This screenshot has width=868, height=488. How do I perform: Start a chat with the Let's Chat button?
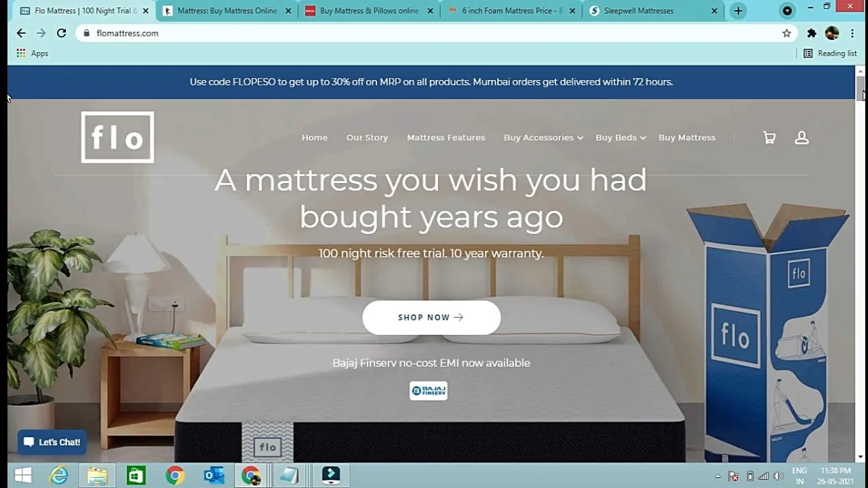[x=52, y=442]
